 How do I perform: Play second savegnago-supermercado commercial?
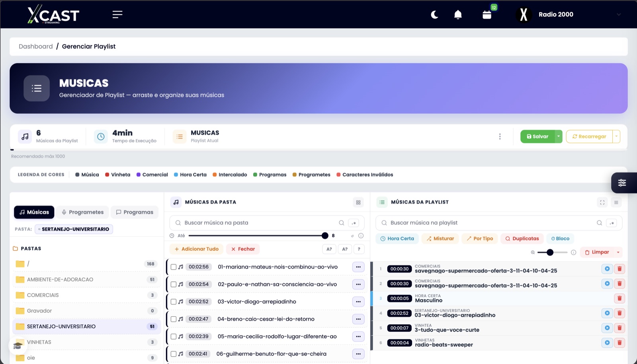(x=607, y=284)
